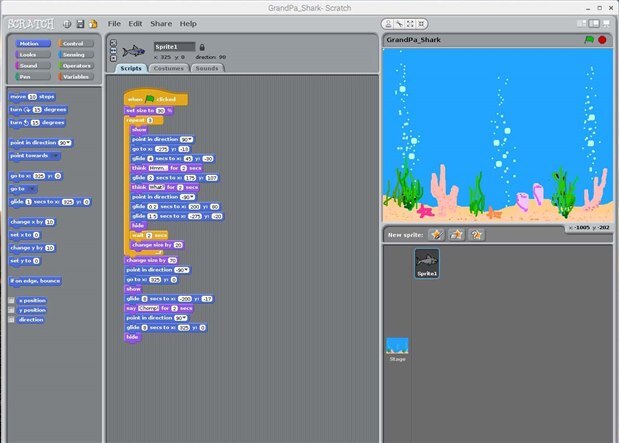Click the set y to 0 block
The image size is (619, 443).
point(24,261)
